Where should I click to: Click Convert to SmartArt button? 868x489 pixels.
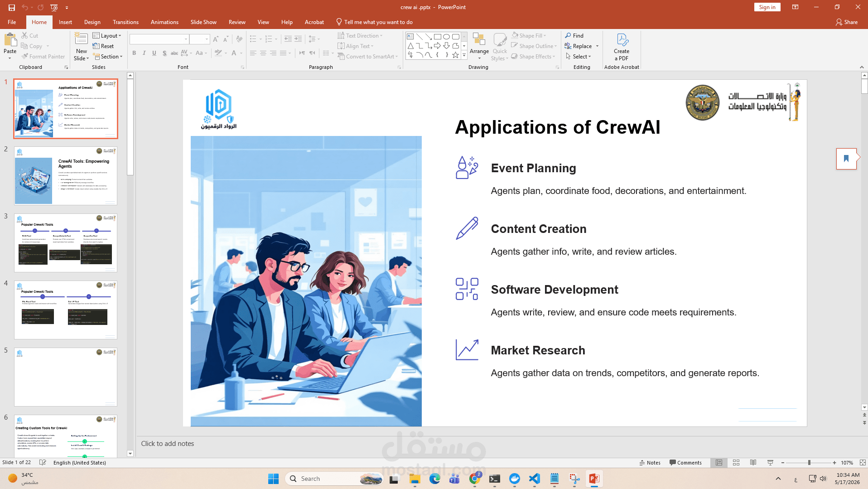point(368,57)
